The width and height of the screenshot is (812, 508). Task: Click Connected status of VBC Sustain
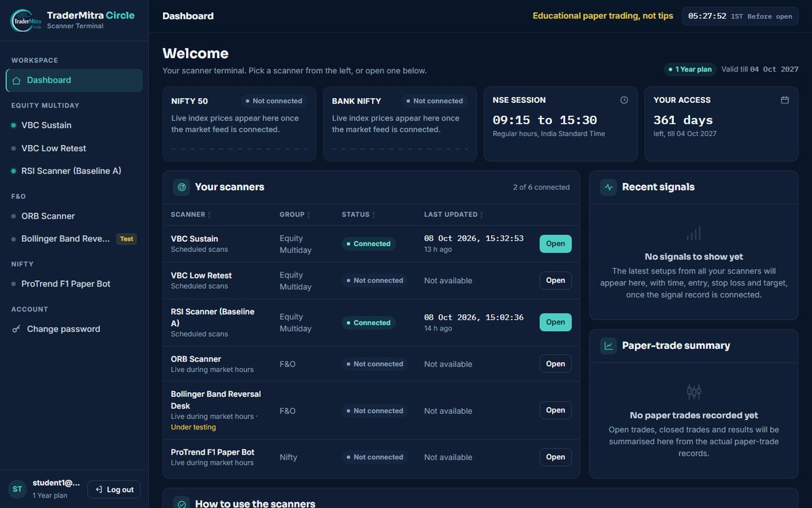[368, 244]
